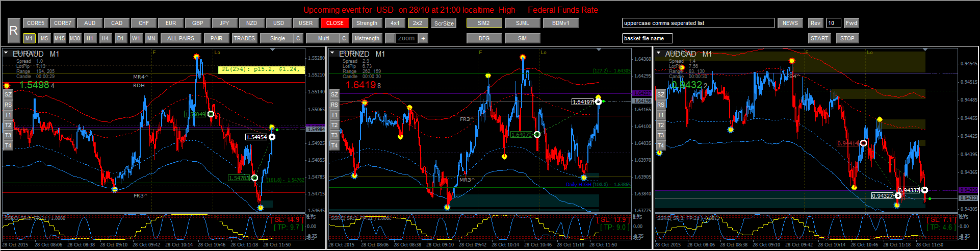
Task: Select the H4 timeframe
Action: tap(105, 38)
